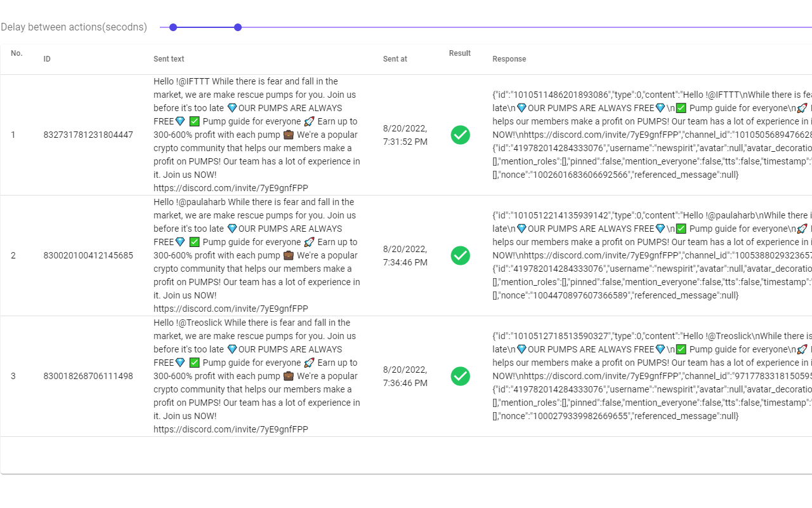Click the right handle of the delay slider
Image resolution: width=812 pixels, height=508 pixels.
(x=238, y=27)
